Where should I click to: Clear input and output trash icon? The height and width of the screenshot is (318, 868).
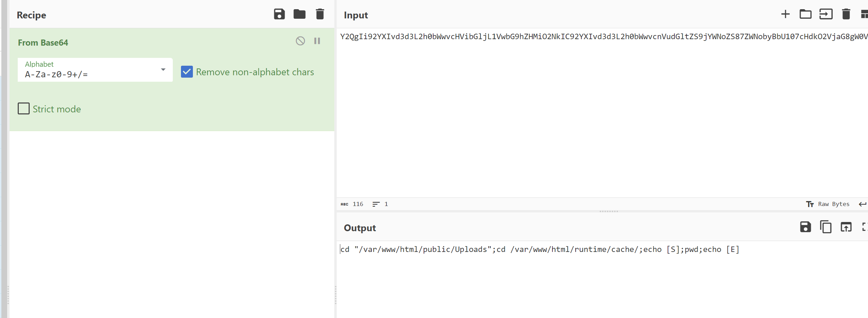[846, 14]
